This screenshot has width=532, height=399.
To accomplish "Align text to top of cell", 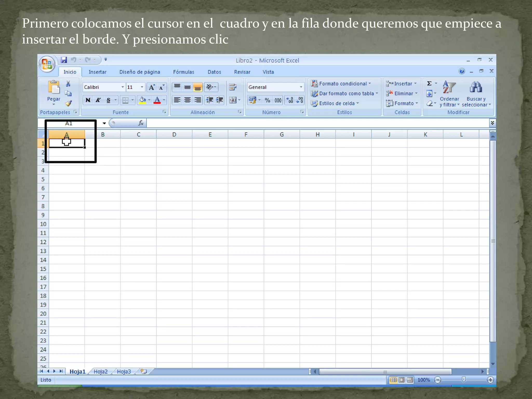I will pyautogui.click(x=177, y=87).
